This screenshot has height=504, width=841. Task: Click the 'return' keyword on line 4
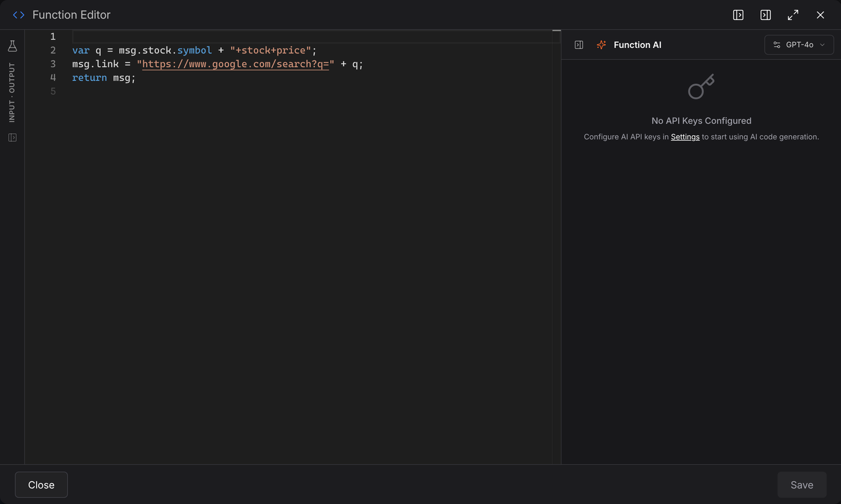pos(90,78)
